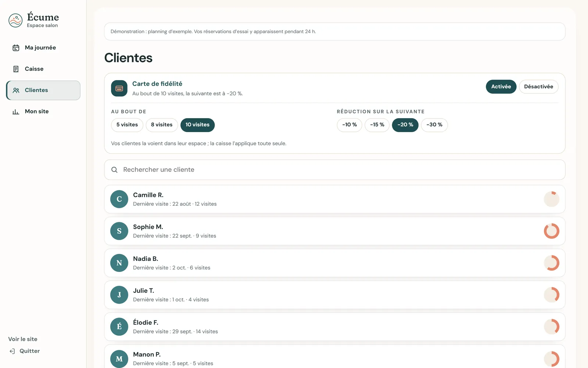Choose the 5 visites threshold
The height and width of the screenshot is (368, 588).
[x=127, y=125]
